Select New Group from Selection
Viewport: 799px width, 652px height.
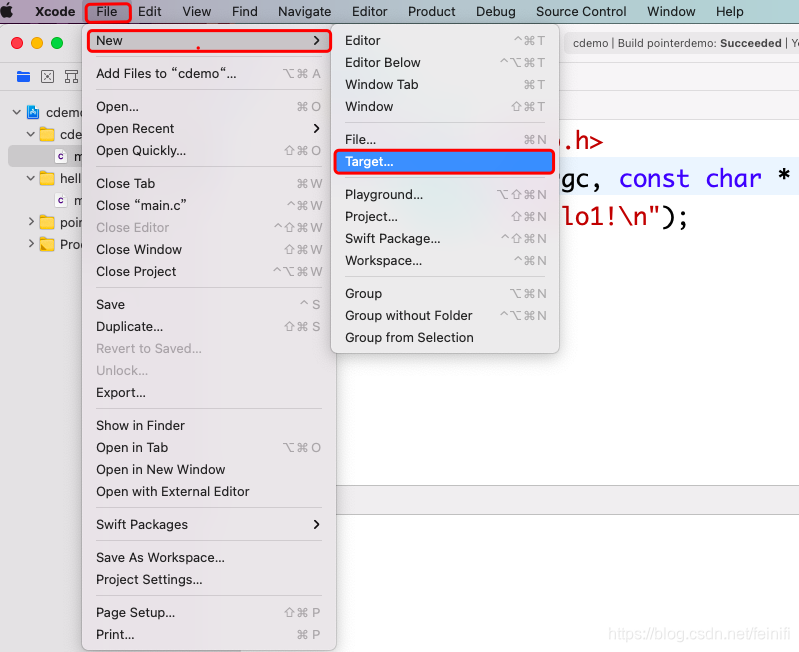pos(445,338)
